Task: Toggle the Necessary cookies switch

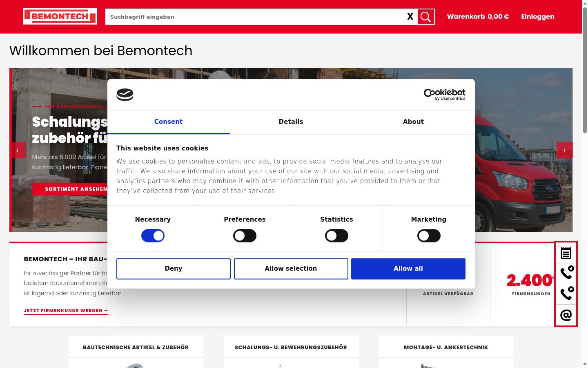Action: 153,236
